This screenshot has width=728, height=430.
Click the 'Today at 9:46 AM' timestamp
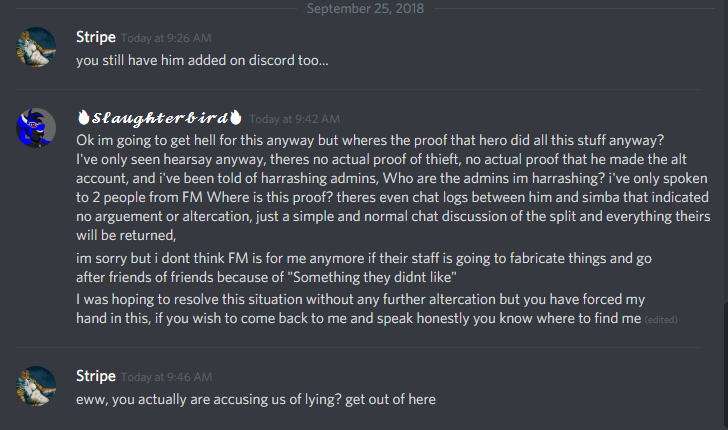[166, 377]
